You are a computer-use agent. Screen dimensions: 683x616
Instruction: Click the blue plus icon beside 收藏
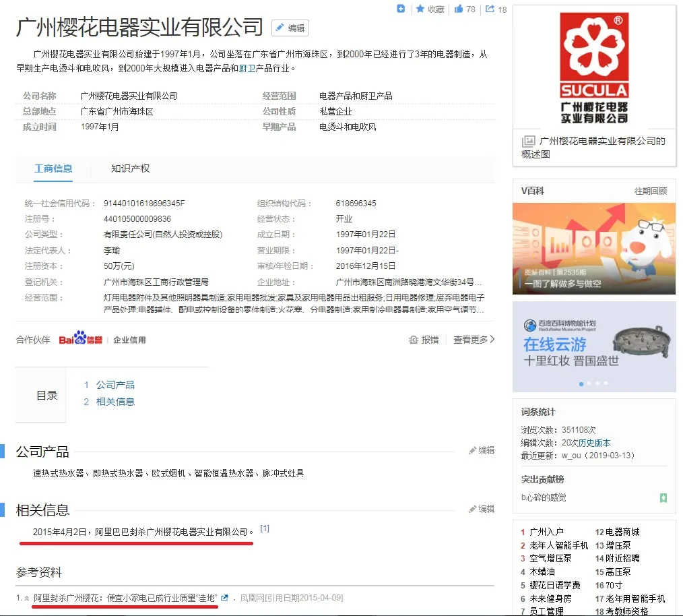pyautogui.click(x=401, y=9)
